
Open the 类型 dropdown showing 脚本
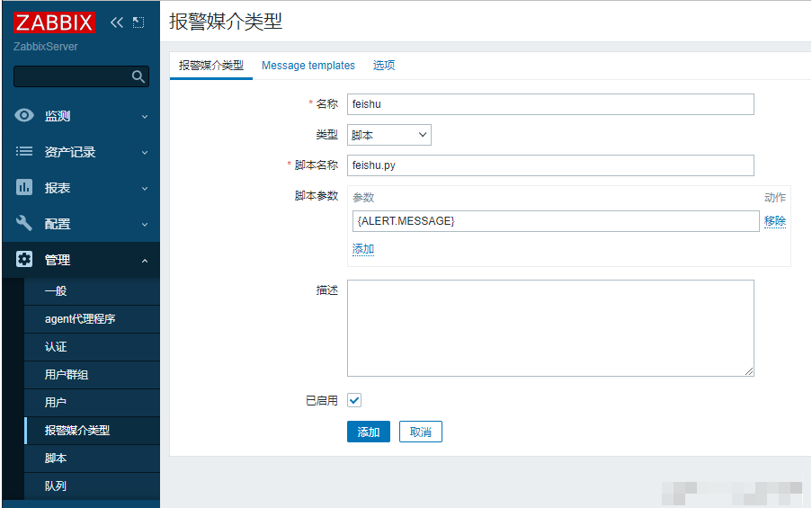coord(388,135)
